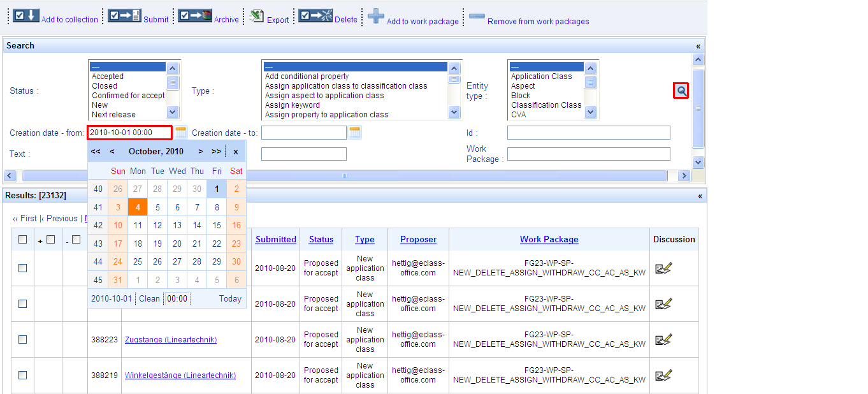Click the Submit toolbar icon
The height and width of the screenshot is (394, 868).
pos(124,15)
